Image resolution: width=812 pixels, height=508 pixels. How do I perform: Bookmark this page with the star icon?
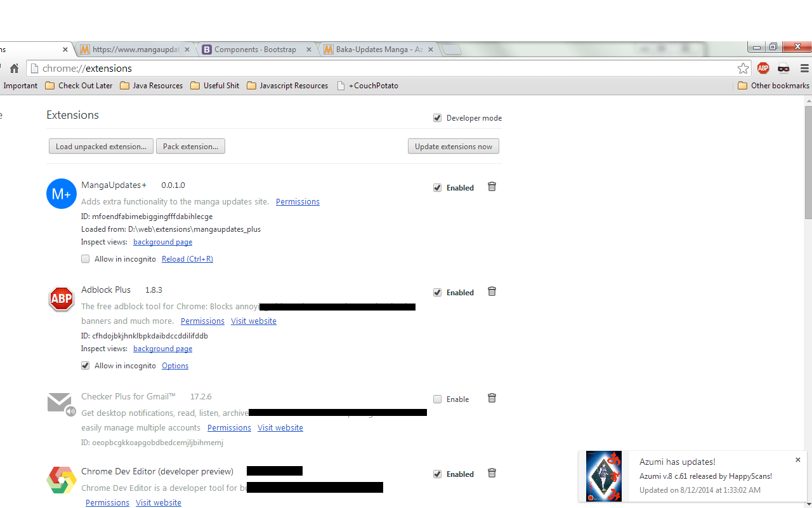click(743, 69)
